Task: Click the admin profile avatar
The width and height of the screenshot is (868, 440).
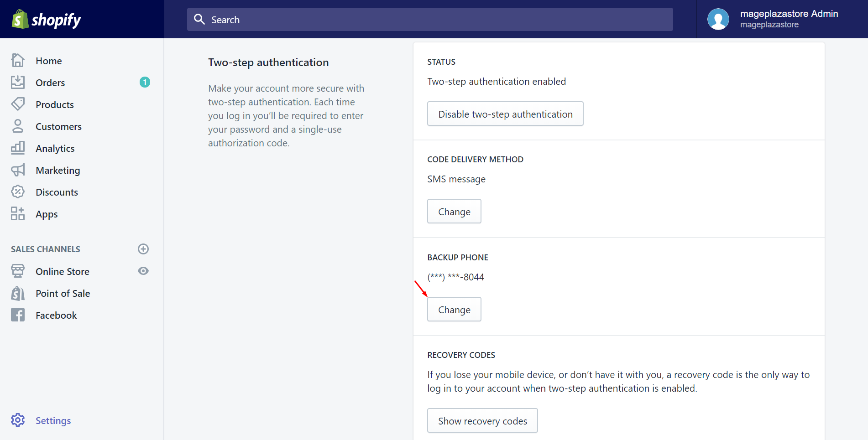Action: pos(718,19)
